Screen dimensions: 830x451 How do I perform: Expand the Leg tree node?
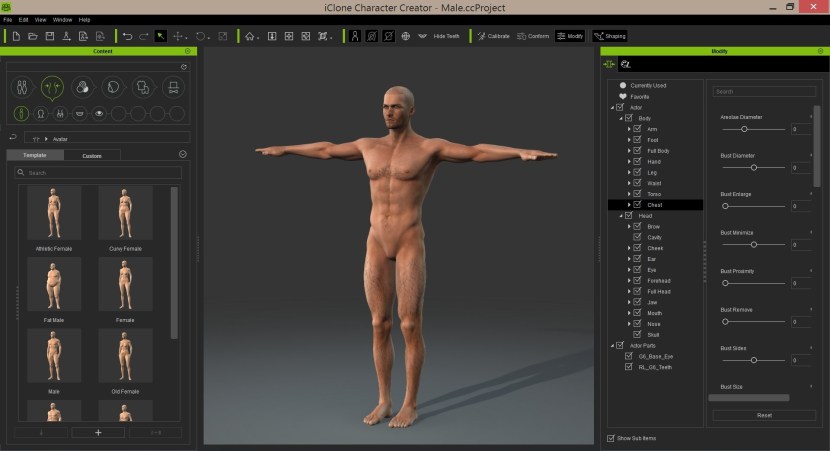pos(629,172)
